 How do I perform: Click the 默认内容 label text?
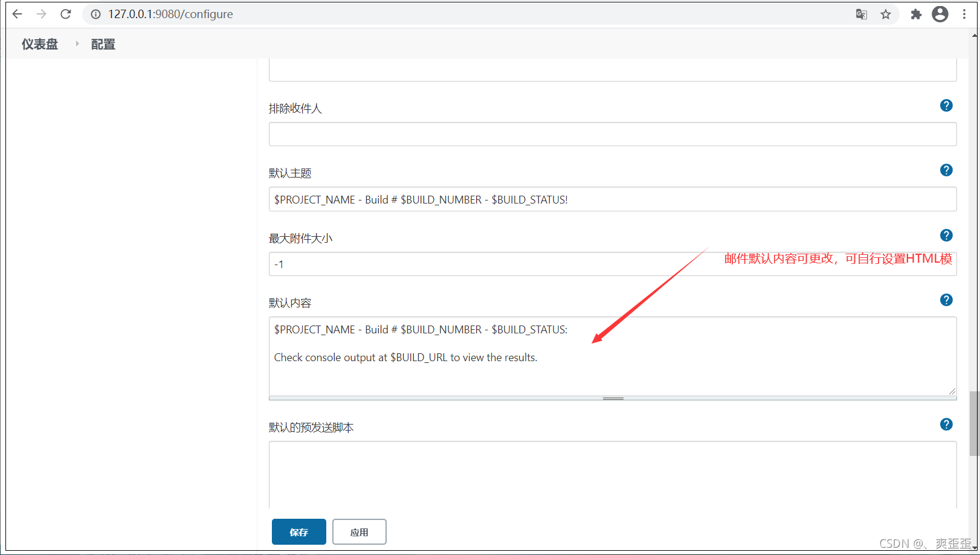(x=290, y=303)
